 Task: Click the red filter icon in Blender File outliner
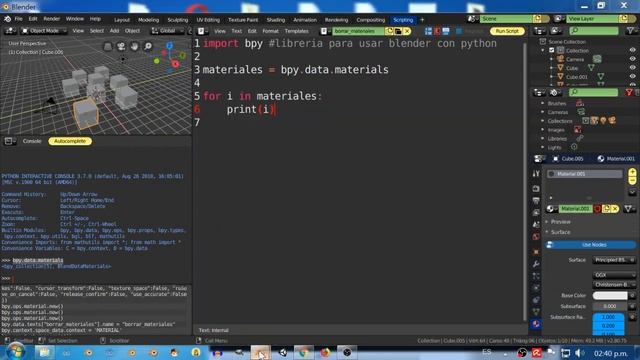(x=629, y=93)
